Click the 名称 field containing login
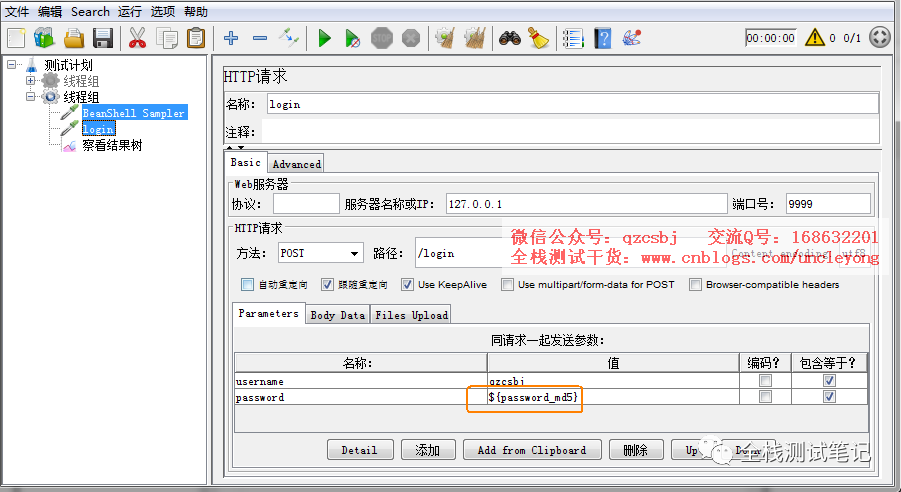The width and height of the screenshot is (901, 492). (x=573, y=104)
